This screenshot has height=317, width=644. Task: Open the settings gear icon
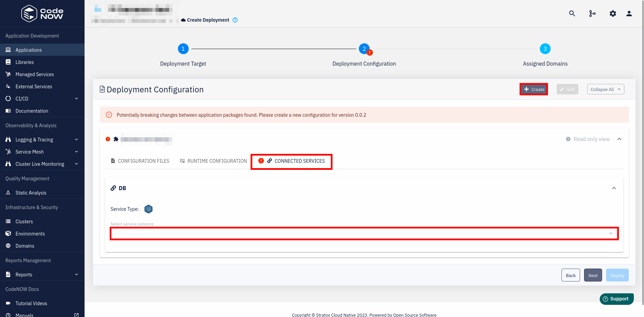[x=613, y=14]
